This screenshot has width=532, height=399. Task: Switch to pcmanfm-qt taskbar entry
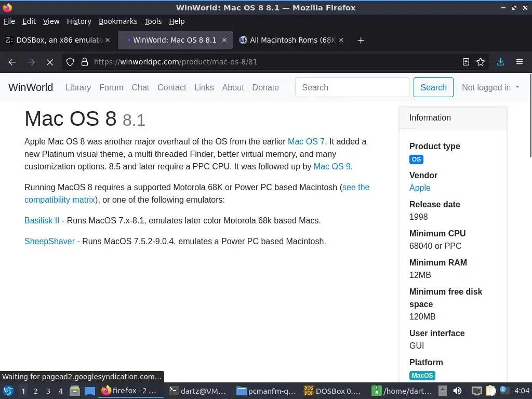coord(266,391)
